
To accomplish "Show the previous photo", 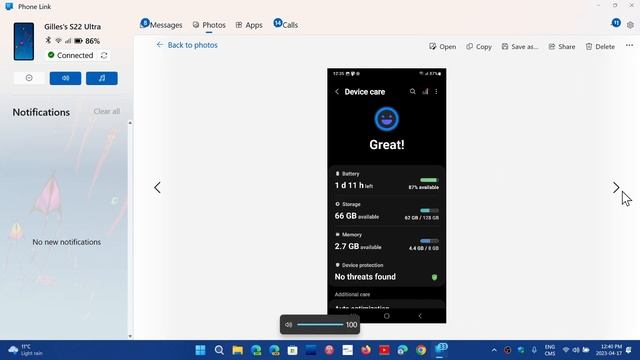I will [158, 187].
